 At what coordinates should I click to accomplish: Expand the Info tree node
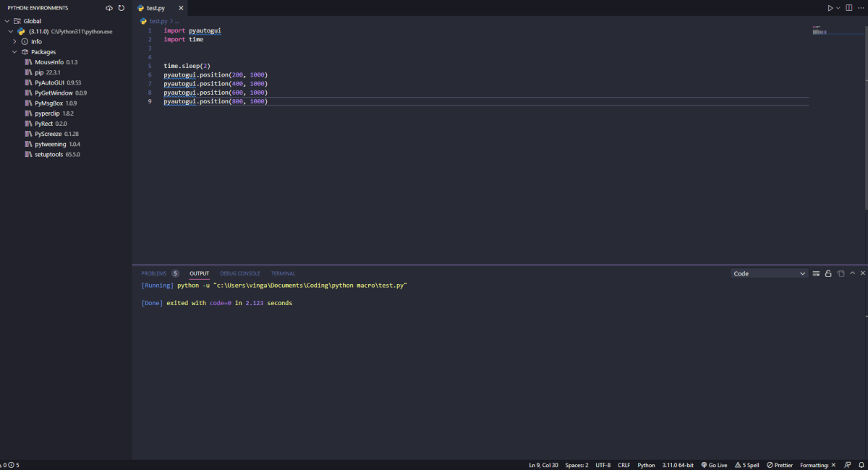[x=14, y=42]
